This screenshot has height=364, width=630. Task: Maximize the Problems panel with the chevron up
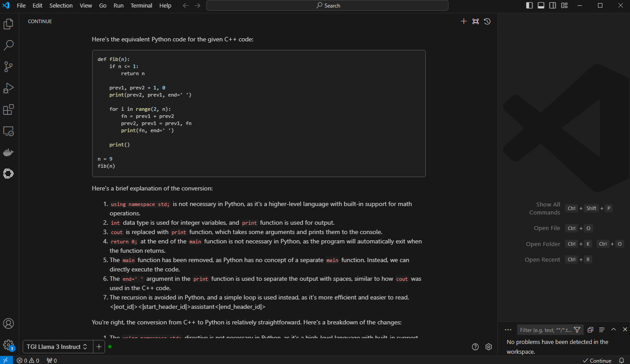click(613, 330)
